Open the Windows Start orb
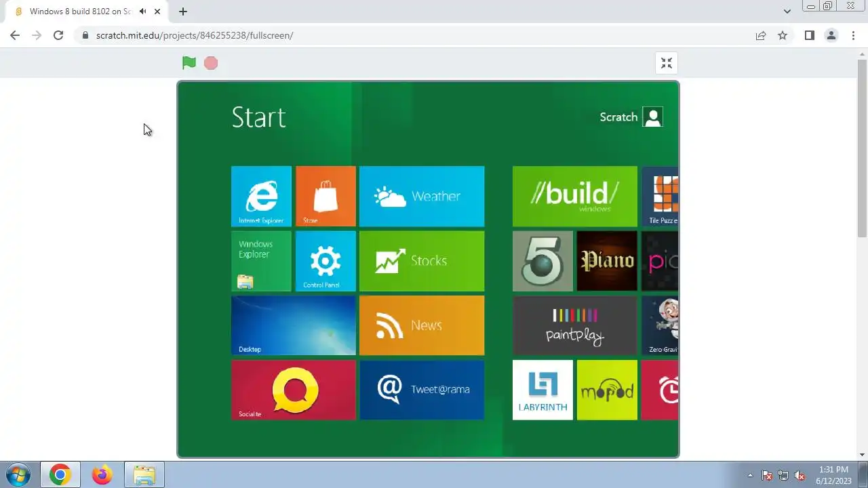 click(18, 475)
